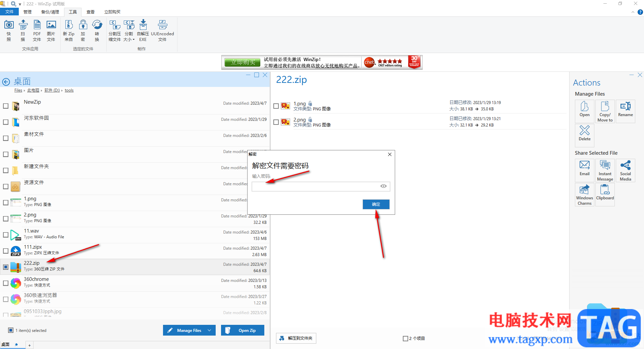This screenshot has width=644, height=349.
Task: Click the 自解压 EXE icon
Action: [143, 30]
